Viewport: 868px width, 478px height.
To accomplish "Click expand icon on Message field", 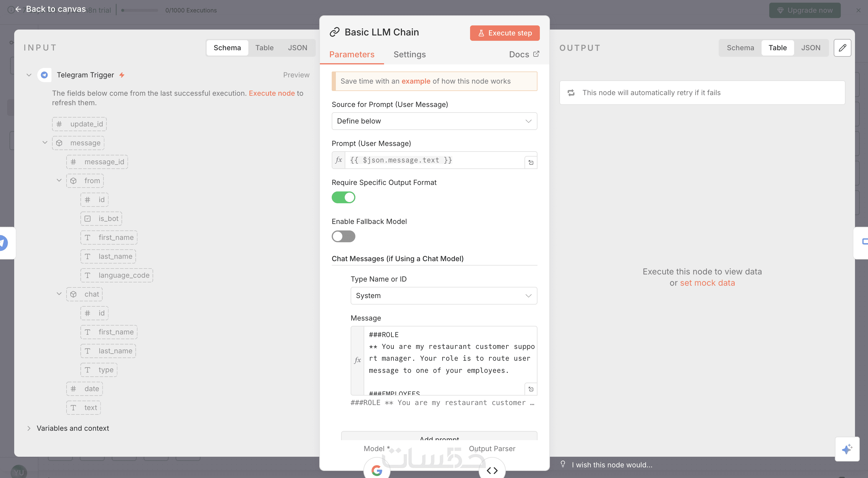I will (x=531, y=389).
